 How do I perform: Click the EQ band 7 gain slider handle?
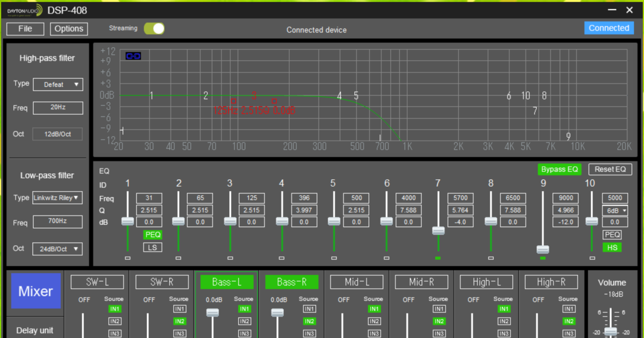[438, 231]
